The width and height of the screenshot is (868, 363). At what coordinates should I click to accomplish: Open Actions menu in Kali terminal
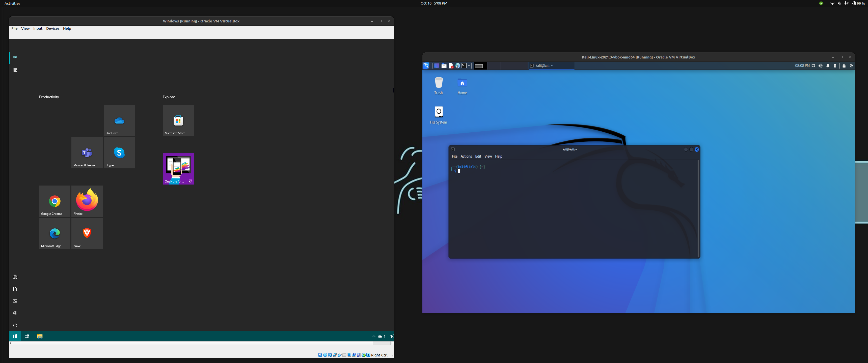point(466,157)
